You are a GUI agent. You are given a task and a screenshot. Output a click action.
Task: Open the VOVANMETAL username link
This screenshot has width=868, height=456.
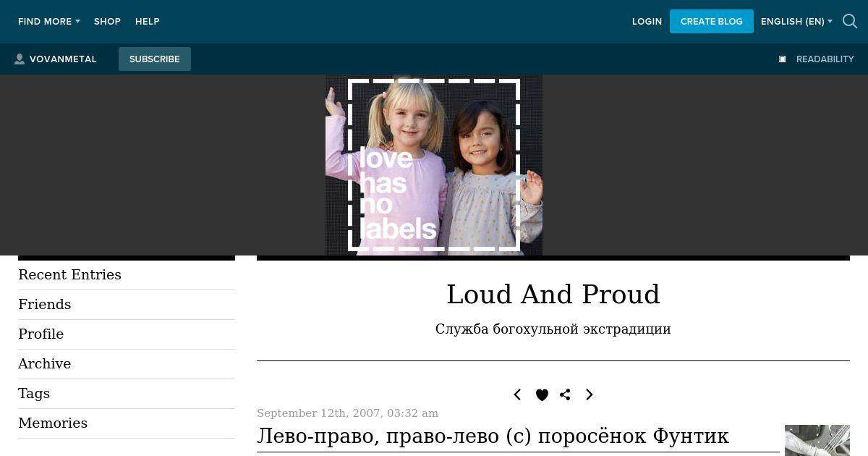[63, 59]
